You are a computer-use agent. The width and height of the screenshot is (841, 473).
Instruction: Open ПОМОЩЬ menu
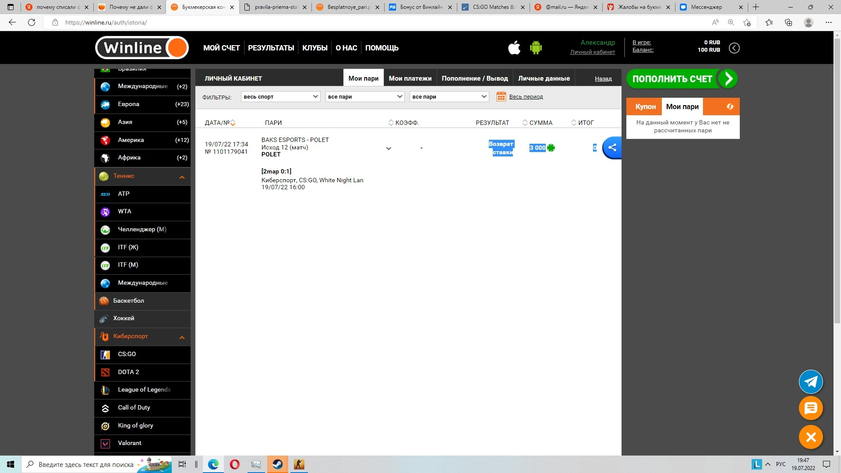tap(382, 48)
